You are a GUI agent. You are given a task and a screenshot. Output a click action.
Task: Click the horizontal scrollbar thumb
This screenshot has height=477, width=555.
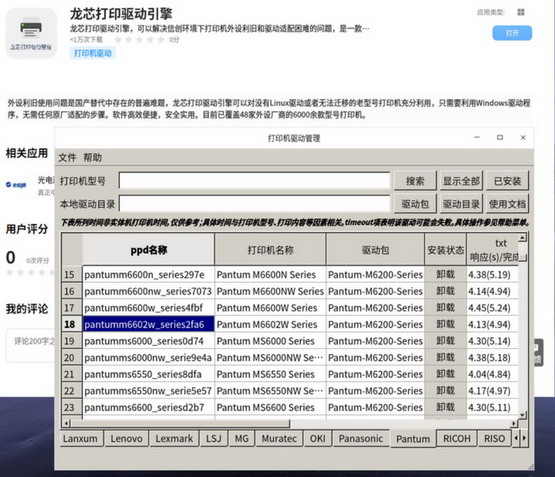point(180,423)
